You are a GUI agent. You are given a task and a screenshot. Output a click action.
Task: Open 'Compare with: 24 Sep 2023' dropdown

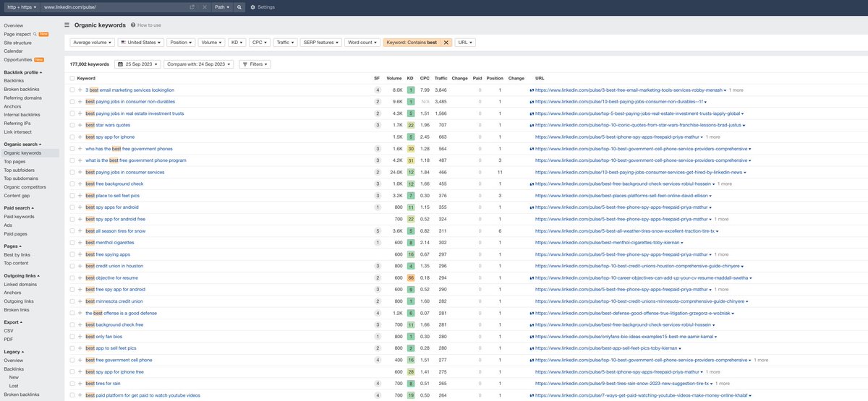pos(199,64)
